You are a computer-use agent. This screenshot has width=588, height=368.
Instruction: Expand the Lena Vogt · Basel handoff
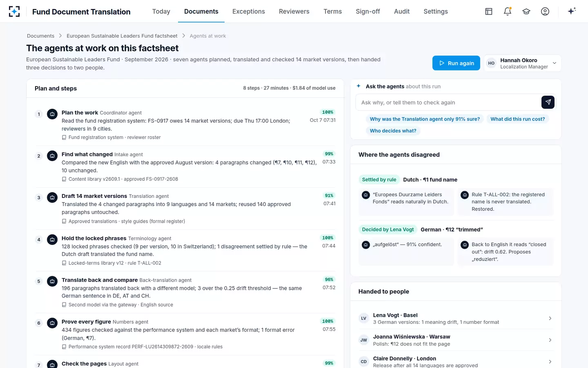click(x=456, y=319)
